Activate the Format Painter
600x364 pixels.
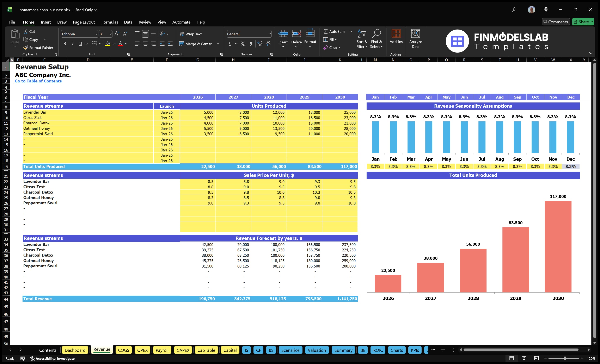(38, 48)
